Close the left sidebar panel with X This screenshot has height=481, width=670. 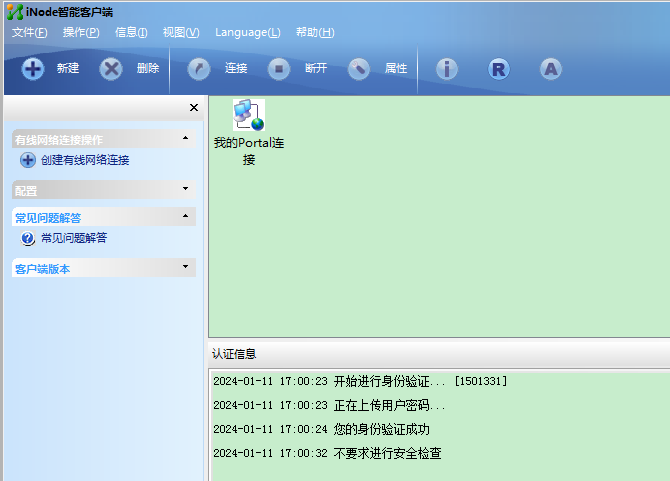tap(194, 108)
